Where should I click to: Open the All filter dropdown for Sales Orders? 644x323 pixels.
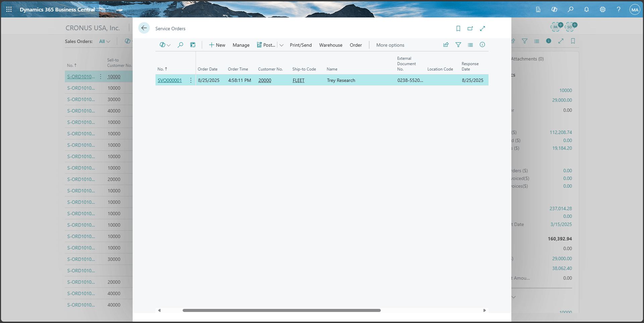104,41
